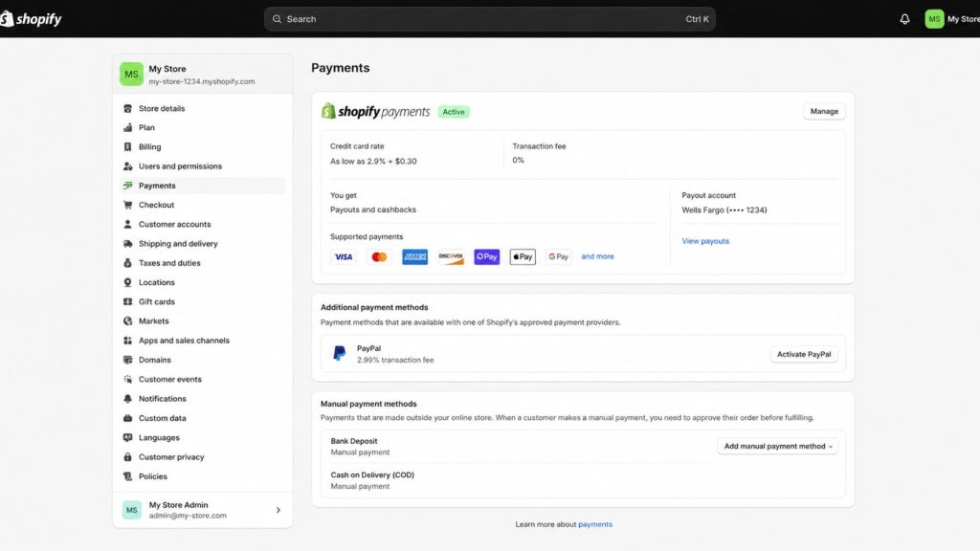Click the Active status badge

pyautogui.click(x=453, y=112)
